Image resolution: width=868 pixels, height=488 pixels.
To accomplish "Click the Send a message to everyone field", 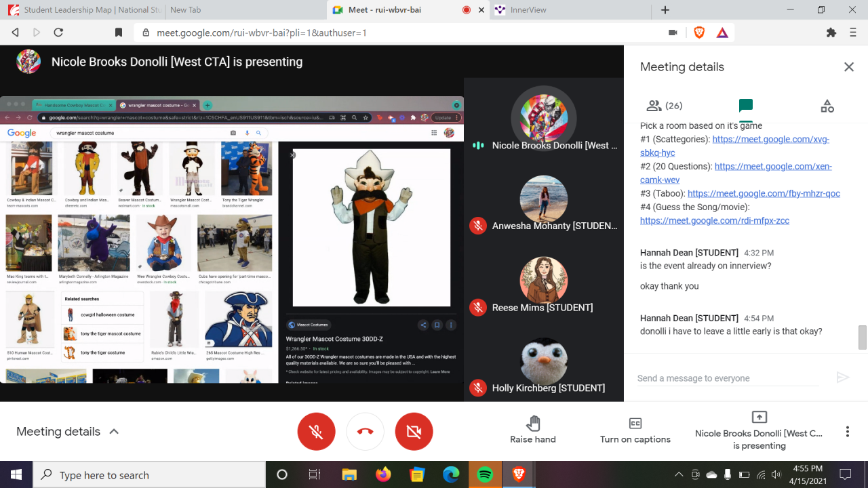I will tap(727, 378).
